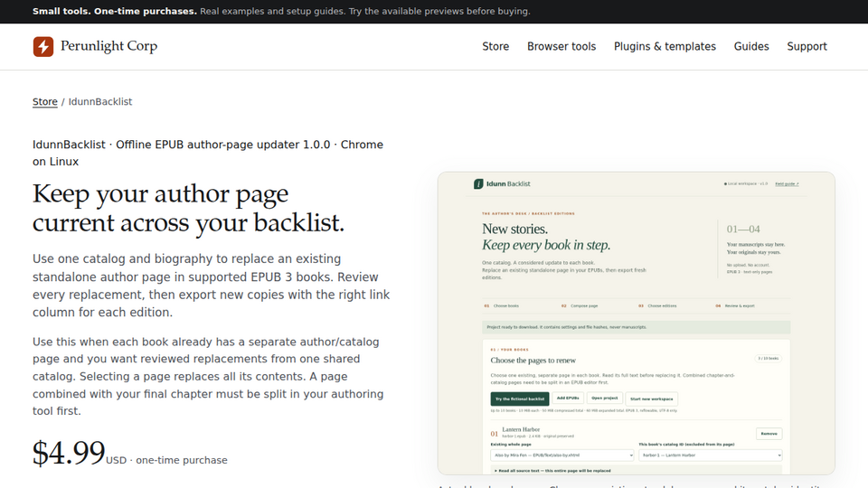
Task: Click the $4.99 price
Action: point(69,453)
